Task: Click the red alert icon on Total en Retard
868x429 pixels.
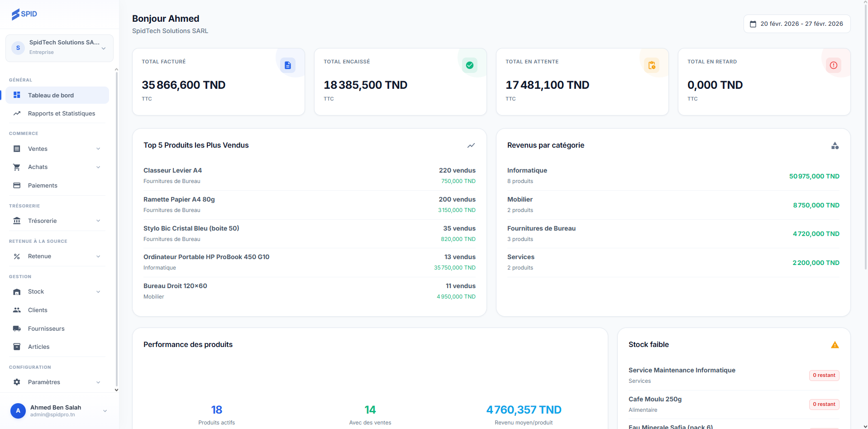Action: click(833, 65)
